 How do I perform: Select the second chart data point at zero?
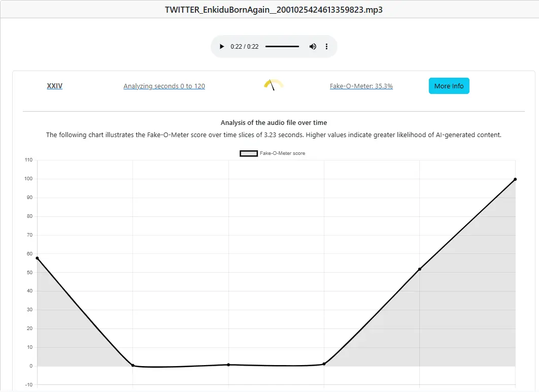click(133, 366)
